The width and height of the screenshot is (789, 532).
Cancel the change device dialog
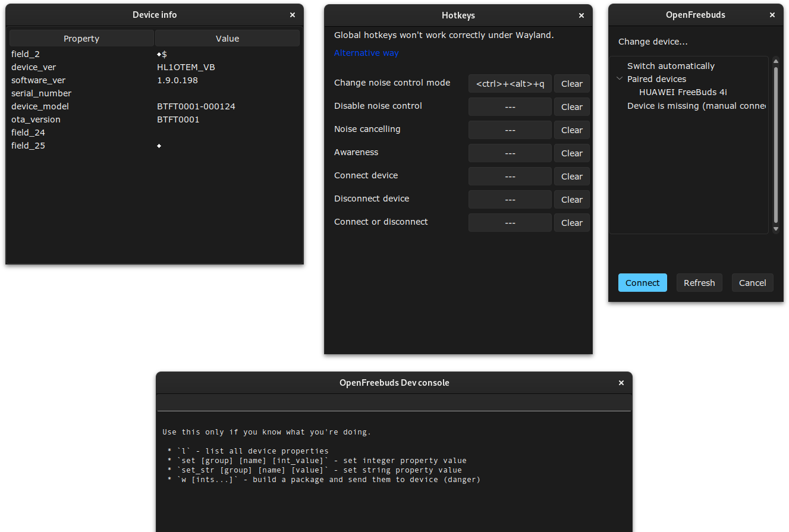click(x=753, y=283)
